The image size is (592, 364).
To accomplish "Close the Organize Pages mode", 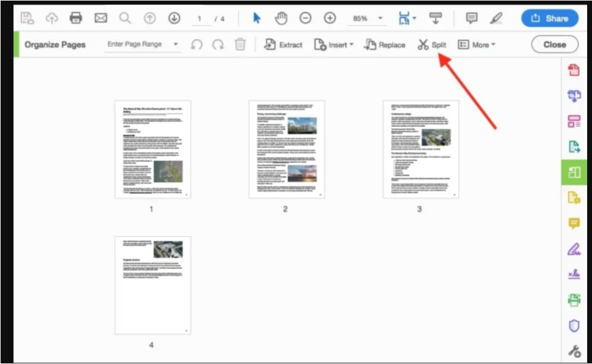I will pyautogui.click(x=554, y=44).
